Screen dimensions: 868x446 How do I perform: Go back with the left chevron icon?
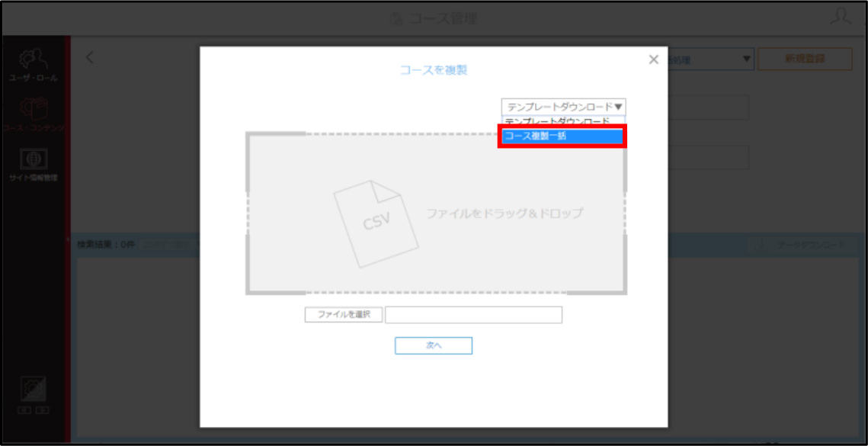(90, 57)
